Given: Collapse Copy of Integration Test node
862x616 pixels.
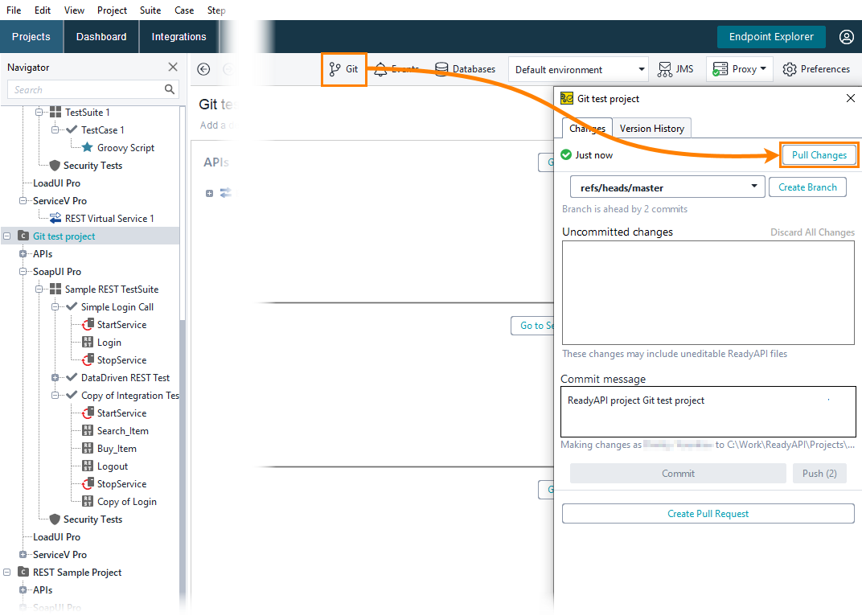Looking at the screenshot, I should pyautogui.click(x=55, y=395).
